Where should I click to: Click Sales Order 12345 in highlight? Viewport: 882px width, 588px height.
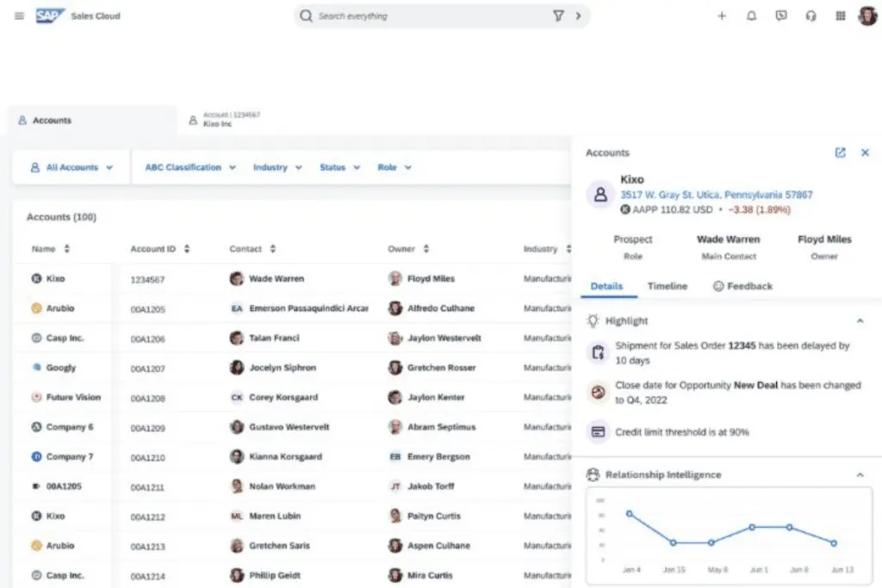pos(742,345)
